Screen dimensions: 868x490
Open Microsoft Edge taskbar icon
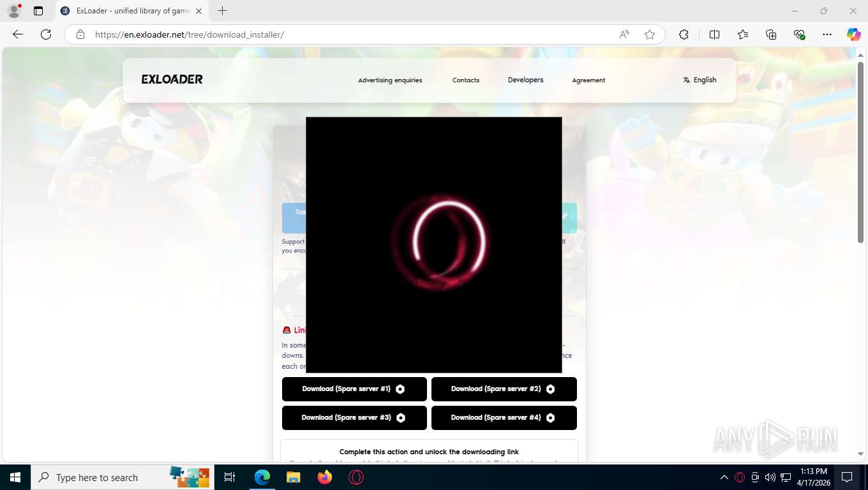[262, 477]
